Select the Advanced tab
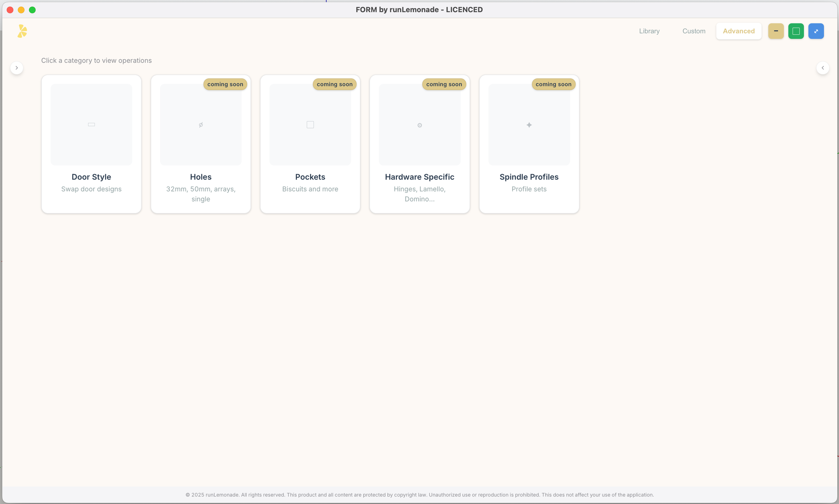 tap(738, 31)
